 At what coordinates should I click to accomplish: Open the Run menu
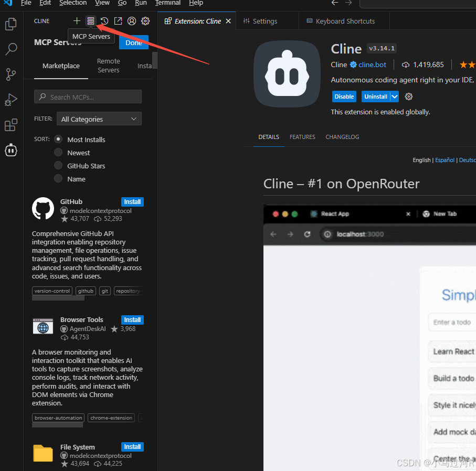[141, 3]
